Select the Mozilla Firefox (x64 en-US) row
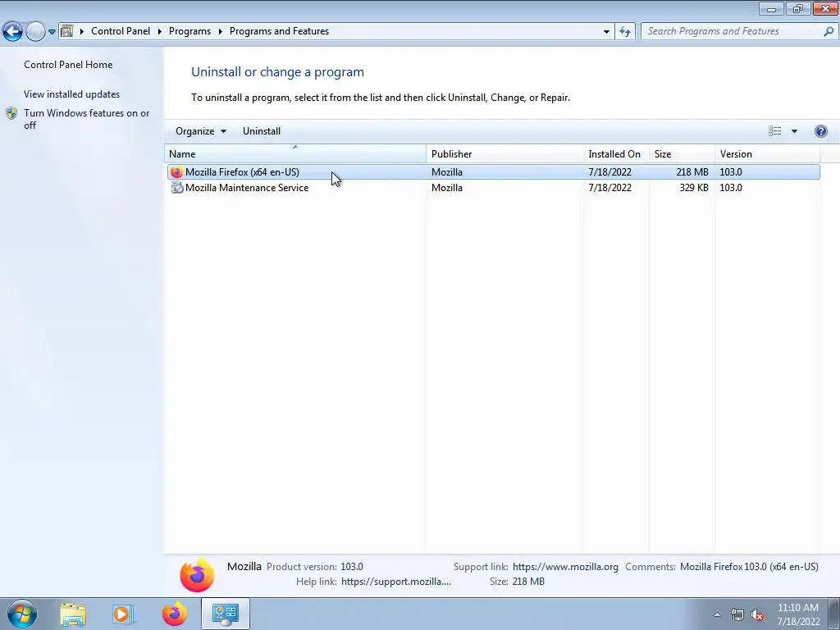 coord(493,172)
